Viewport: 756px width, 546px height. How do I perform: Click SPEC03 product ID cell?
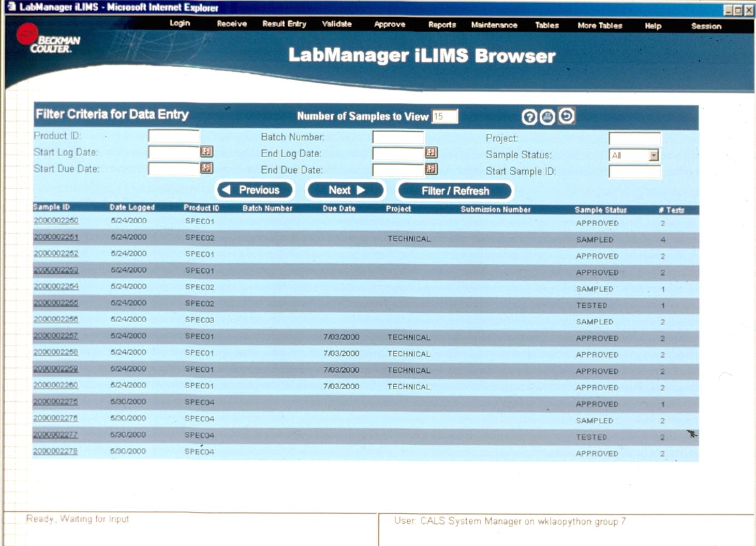click(x=200, y=320)
